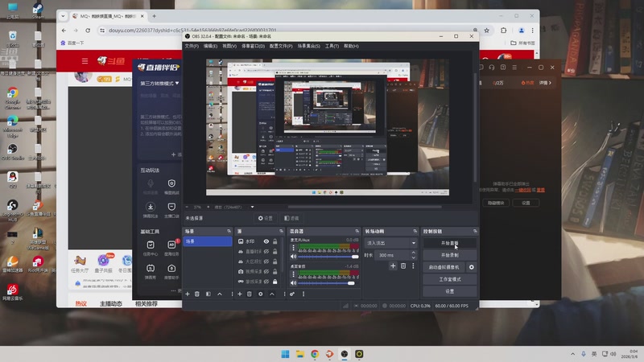
Task: Add a new scene with plus icon in Scenes panel
Action: (x=188, y=294)
